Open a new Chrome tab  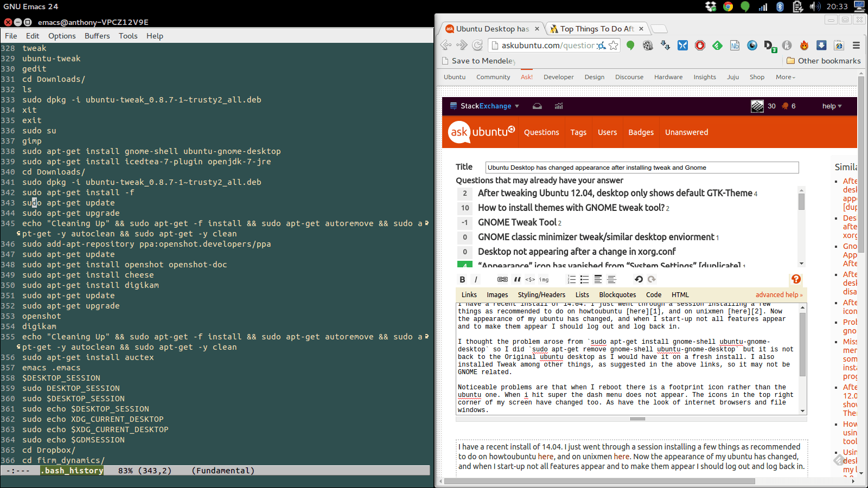tap(658, 29)
